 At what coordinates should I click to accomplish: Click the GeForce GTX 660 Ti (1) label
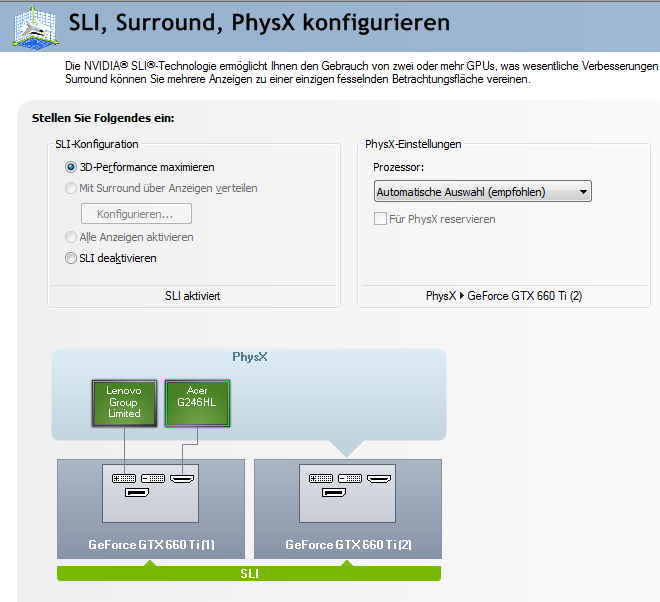coord(152,545)
